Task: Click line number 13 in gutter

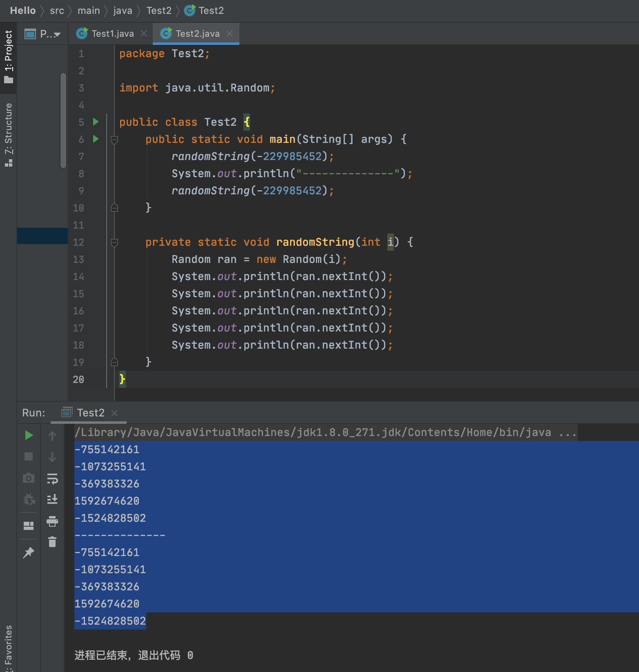Action: coord(78,259)
